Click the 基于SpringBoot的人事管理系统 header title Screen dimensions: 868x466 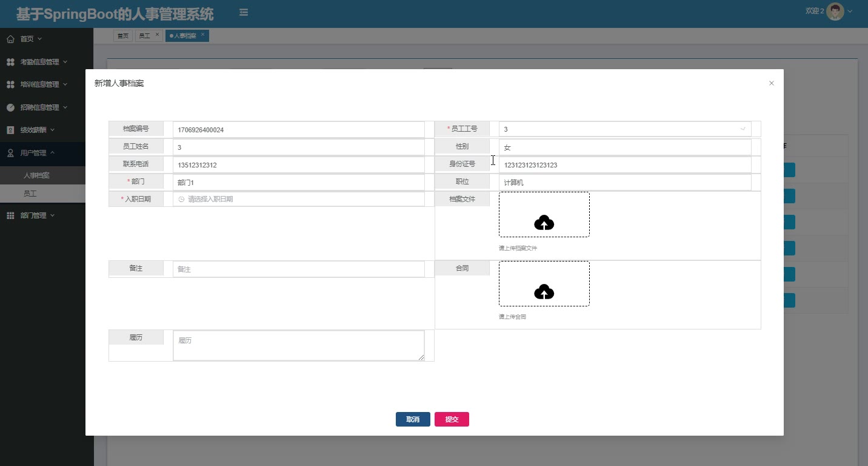(115, 13)
